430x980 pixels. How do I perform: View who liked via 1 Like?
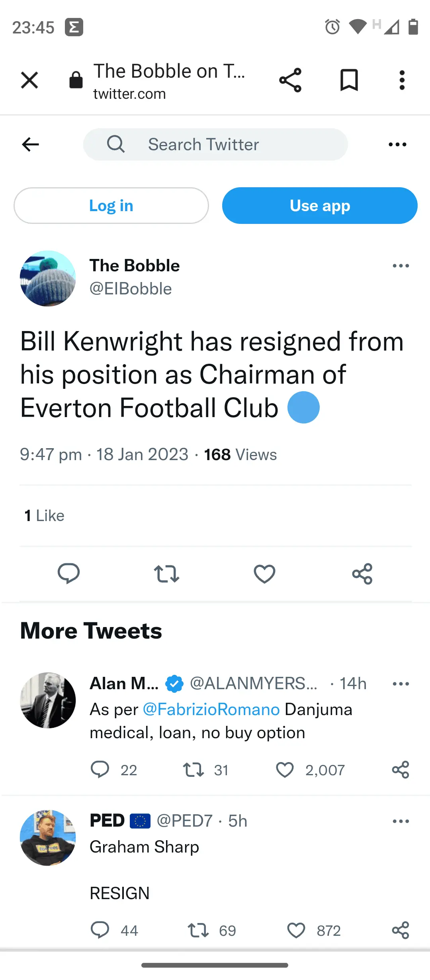coord(44,515)
